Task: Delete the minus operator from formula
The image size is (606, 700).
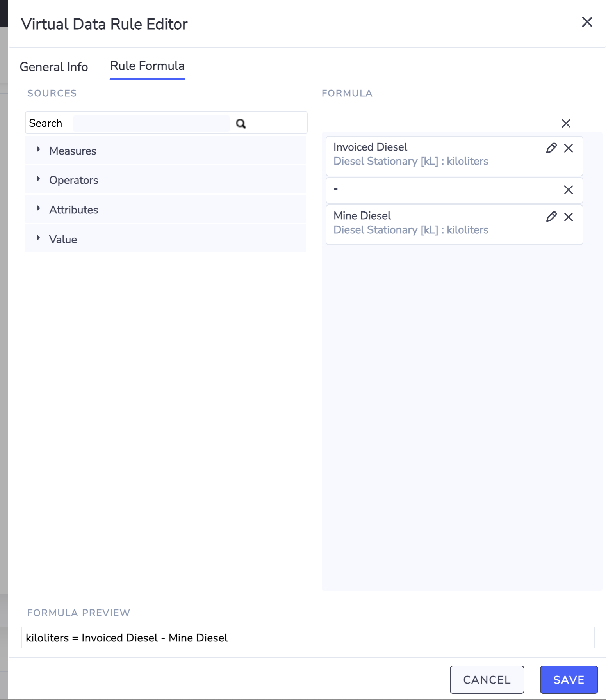Action: coord(569,190)
